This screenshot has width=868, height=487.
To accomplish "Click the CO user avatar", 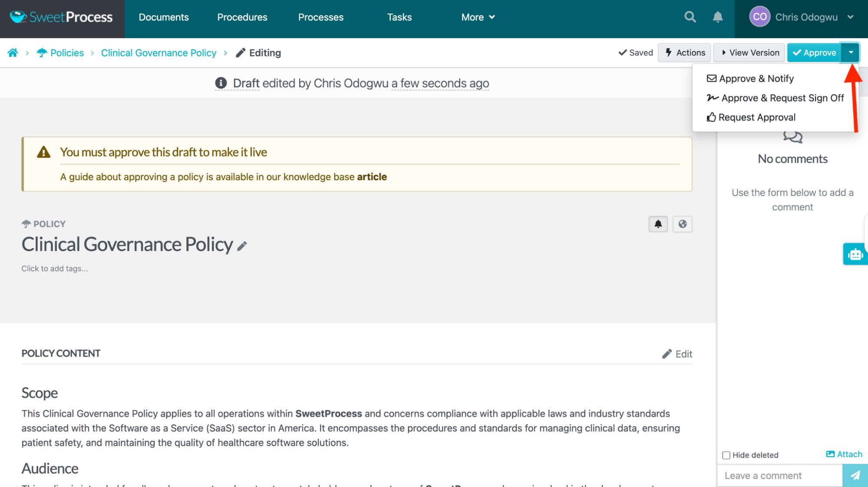I will coord(759,17).
